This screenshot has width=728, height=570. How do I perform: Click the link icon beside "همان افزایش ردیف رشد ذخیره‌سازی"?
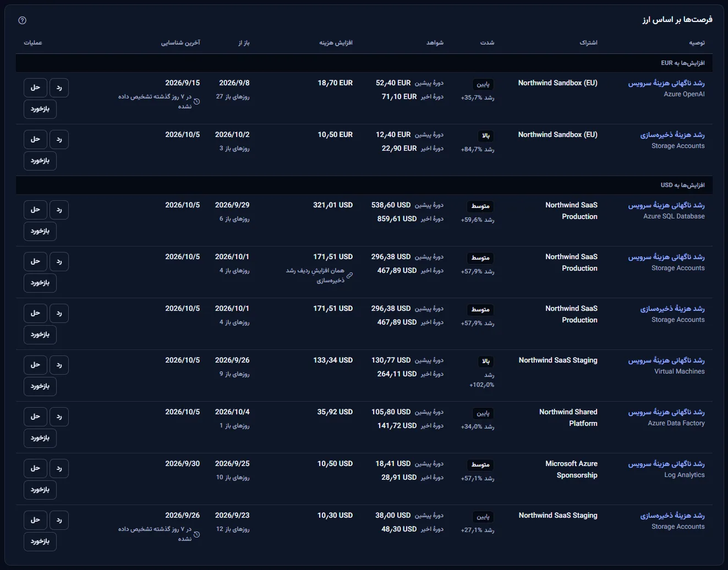[x=349, y=275]
